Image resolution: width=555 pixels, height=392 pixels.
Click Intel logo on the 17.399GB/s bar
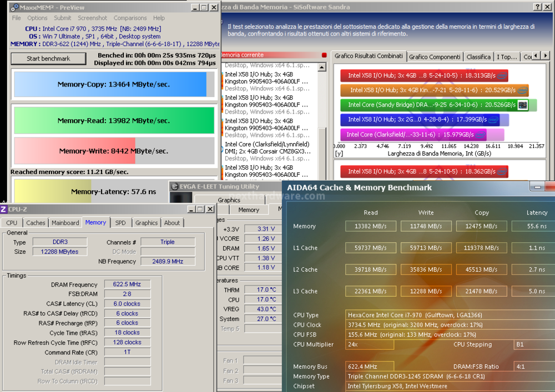point(493,120)
